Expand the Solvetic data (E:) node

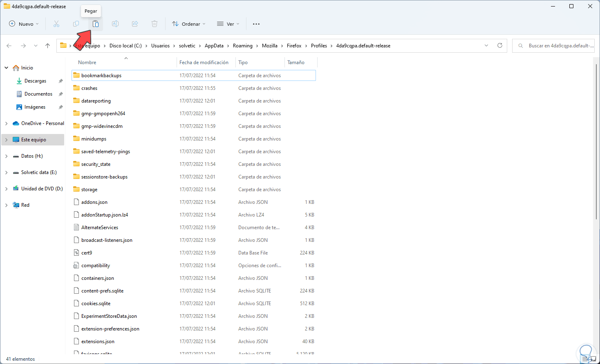coord(6,172)
